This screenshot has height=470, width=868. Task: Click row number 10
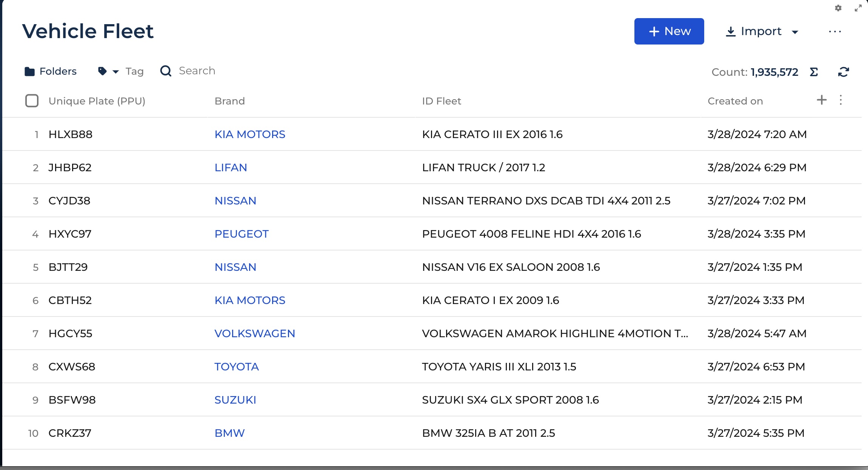pyautogui.click(x=33, y=433)
